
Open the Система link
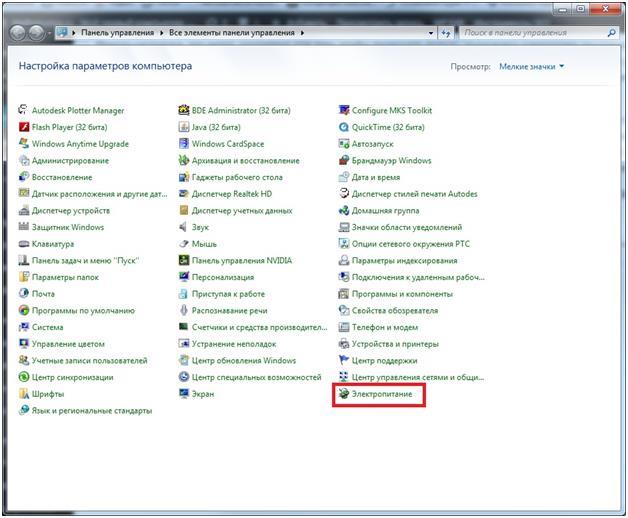click(48, 327)
